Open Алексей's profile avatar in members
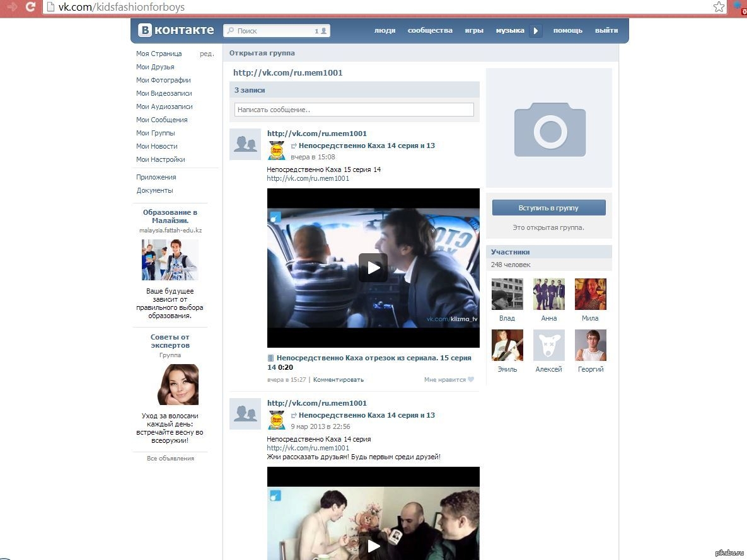Screen dimensions: 747x560 (x=548, y=345)
